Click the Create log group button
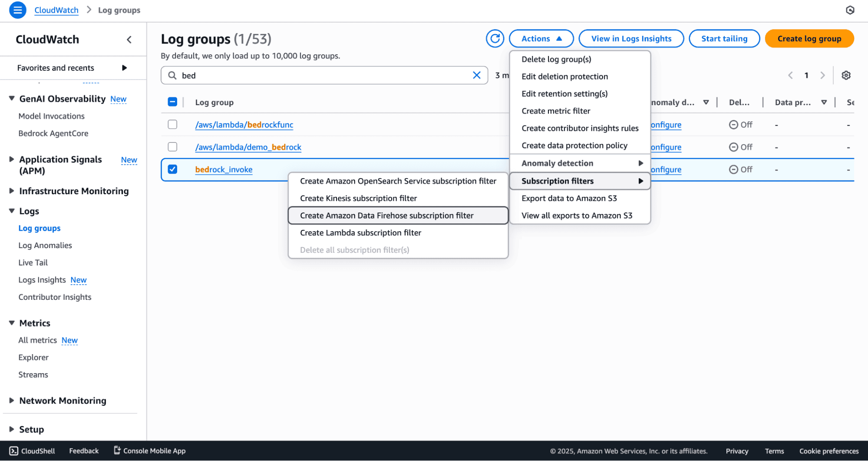This screenshot has height=461, width=868. [x=809, y=38]
